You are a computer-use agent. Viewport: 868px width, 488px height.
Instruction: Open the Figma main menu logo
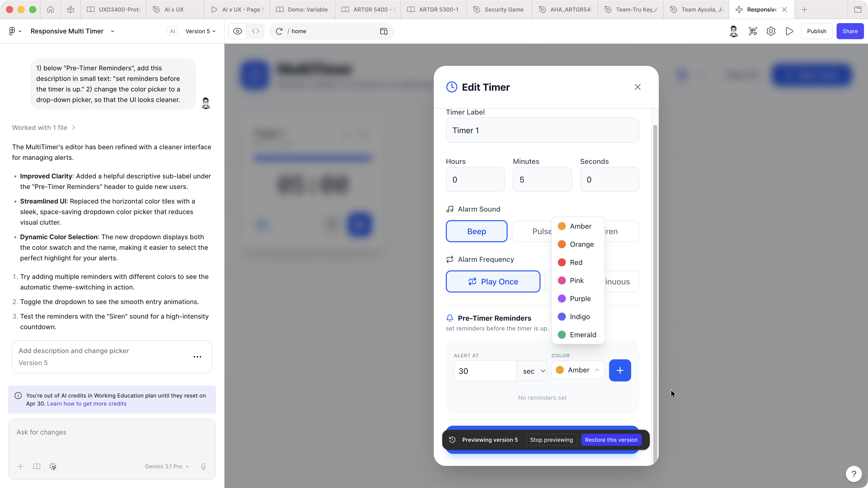[x=12, y=31]
